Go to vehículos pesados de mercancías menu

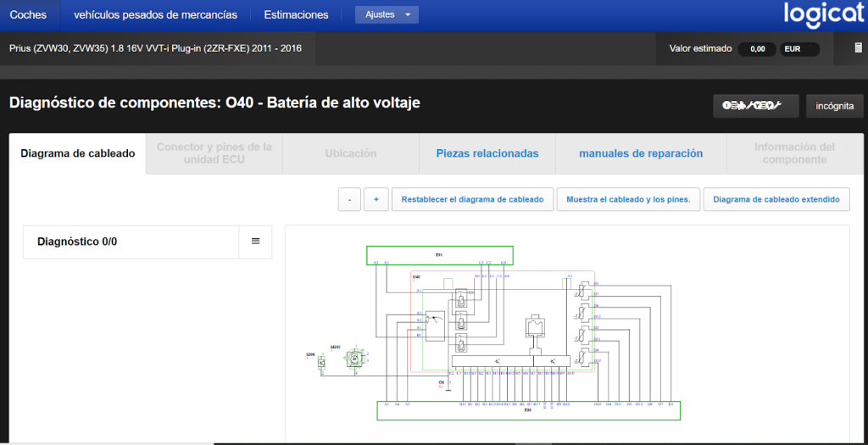(156, 15)
